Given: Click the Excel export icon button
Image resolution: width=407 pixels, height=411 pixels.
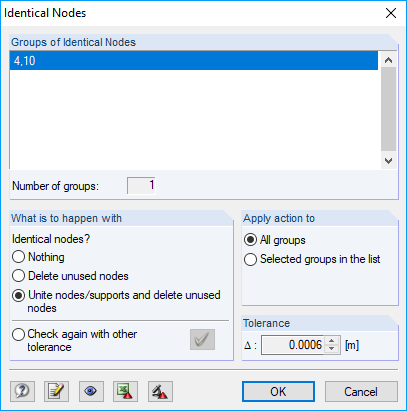Looking at the screenshot, I should click(x=125, y=391).
